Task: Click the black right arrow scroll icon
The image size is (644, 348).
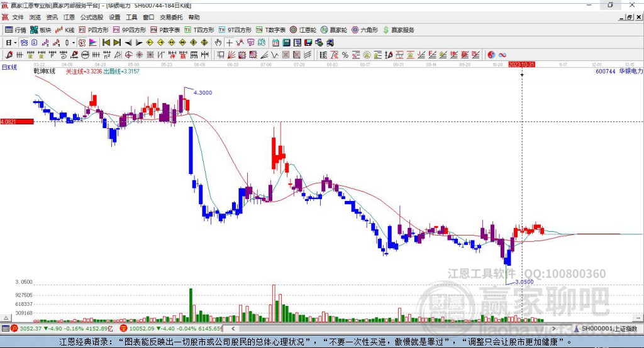Action: click(139, 43)
